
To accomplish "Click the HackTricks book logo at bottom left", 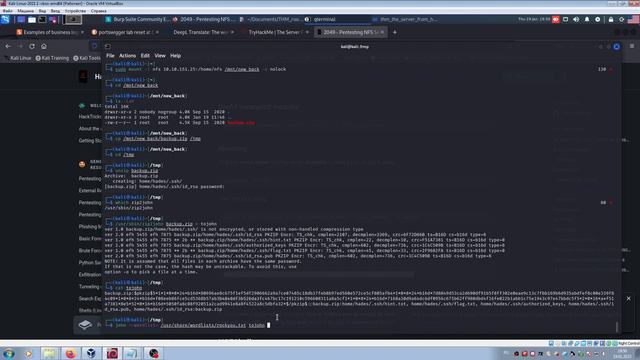I will point(85,324).
